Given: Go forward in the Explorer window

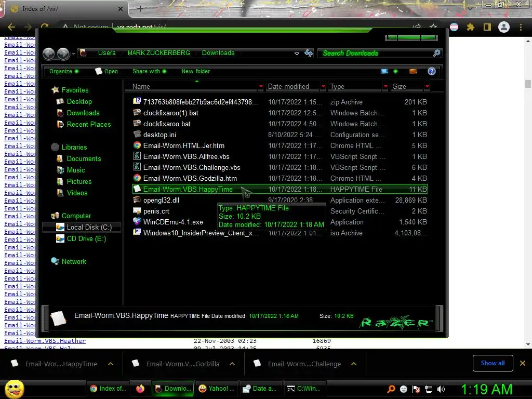Looking at the screenshot, I should (x=63, y=54).
